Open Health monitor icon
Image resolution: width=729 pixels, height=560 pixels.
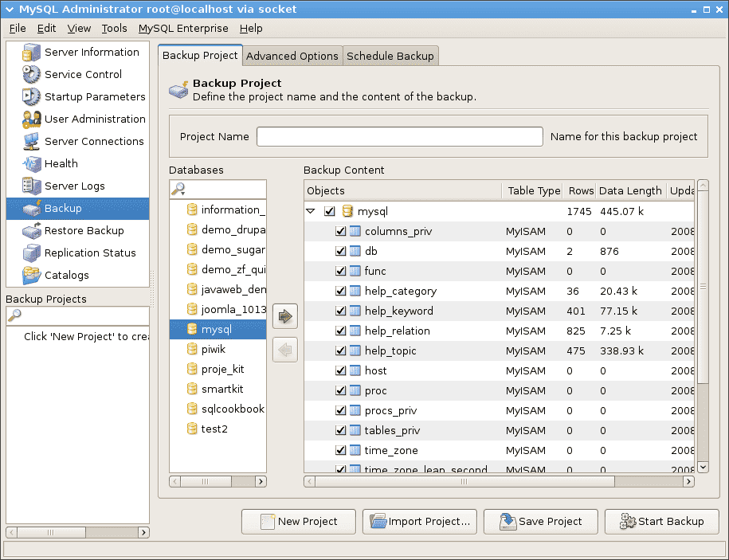[31, 163]
